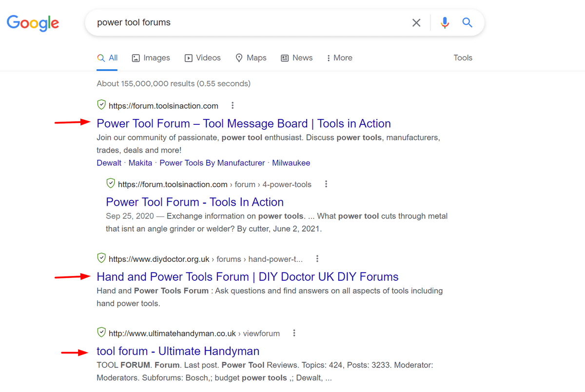Click the snippet starting 'TOOL FORUM. Forum. Last post'

click(x=265, y=371)
